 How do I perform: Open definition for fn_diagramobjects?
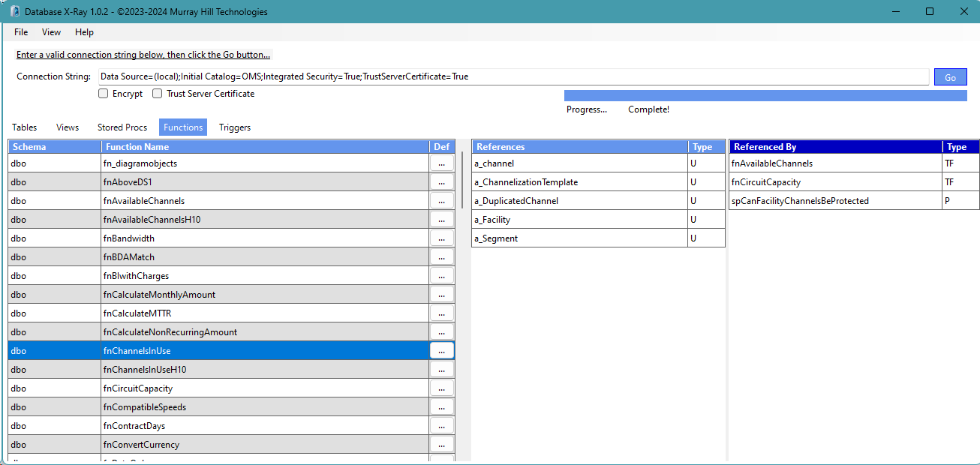point(442,163)
